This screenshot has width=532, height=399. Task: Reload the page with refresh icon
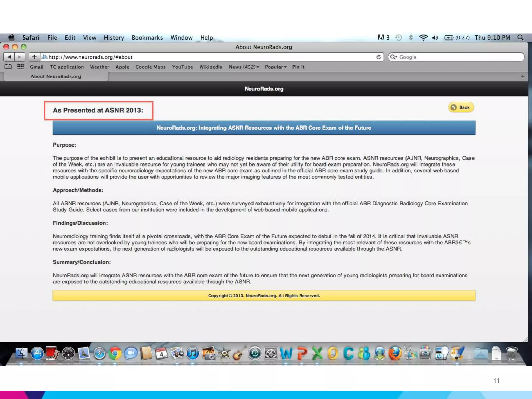coord(378,57)
